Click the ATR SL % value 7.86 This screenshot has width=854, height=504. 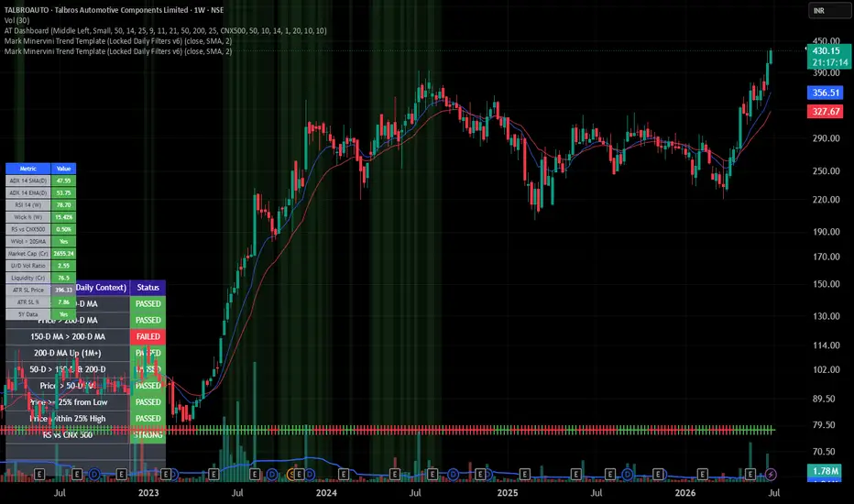pyautogui.click(x=64, y=301)
